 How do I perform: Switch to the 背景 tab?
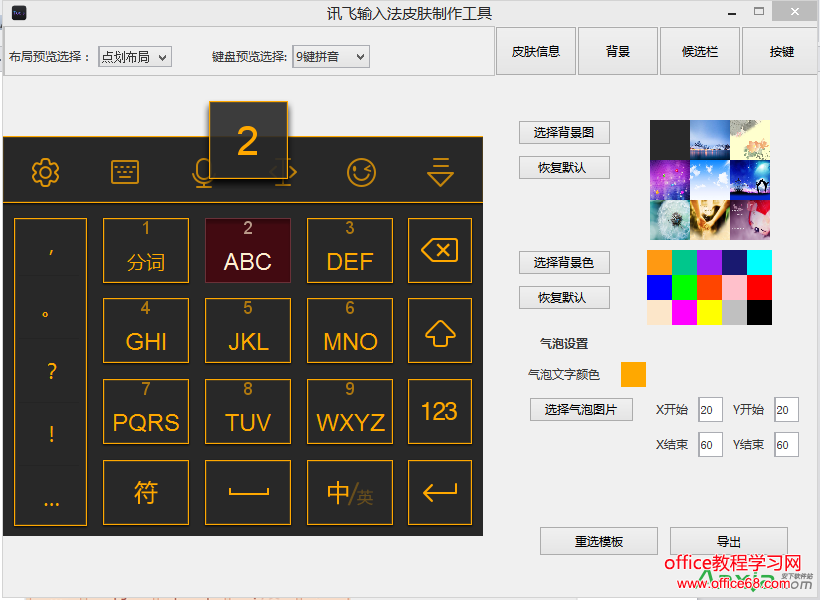tap(617, 50)
